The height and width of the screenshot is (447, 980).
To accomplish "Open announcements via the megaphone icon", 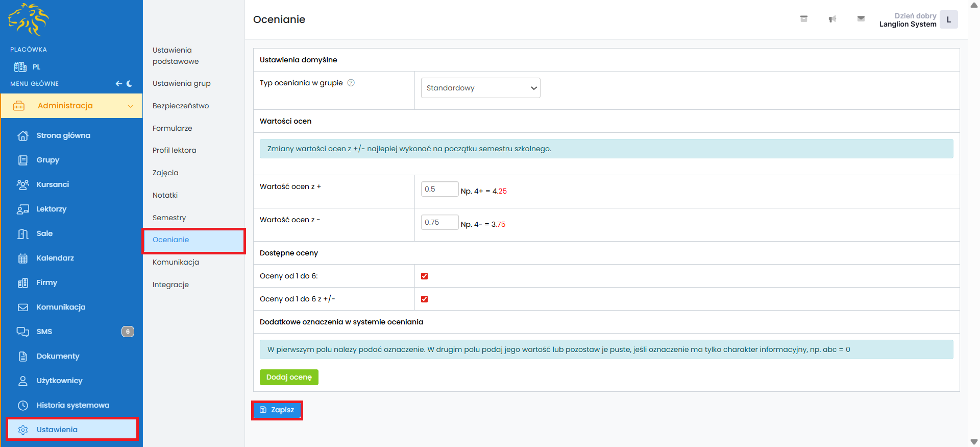I will 832,19.
